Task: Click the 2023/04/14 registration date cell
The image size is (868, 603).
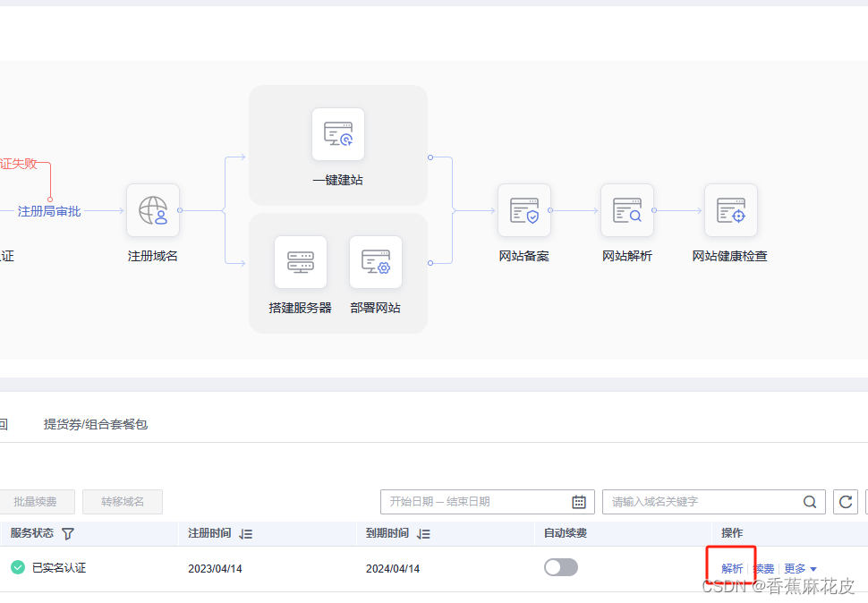Action: pyautogui.click(x=215, y=569)
